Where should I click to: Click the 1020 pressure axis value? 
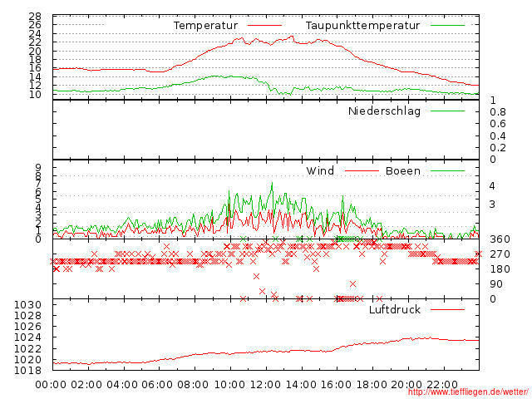click(27, 359)
